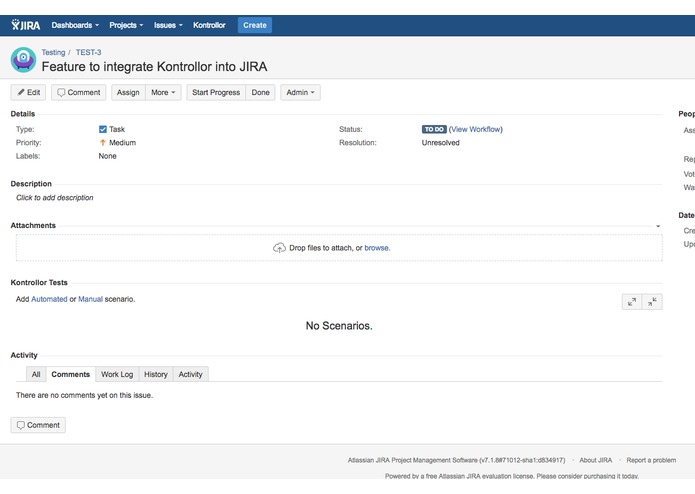Open the Issues dropdown menu
The image size is (695, 494).
click(168, 25)
